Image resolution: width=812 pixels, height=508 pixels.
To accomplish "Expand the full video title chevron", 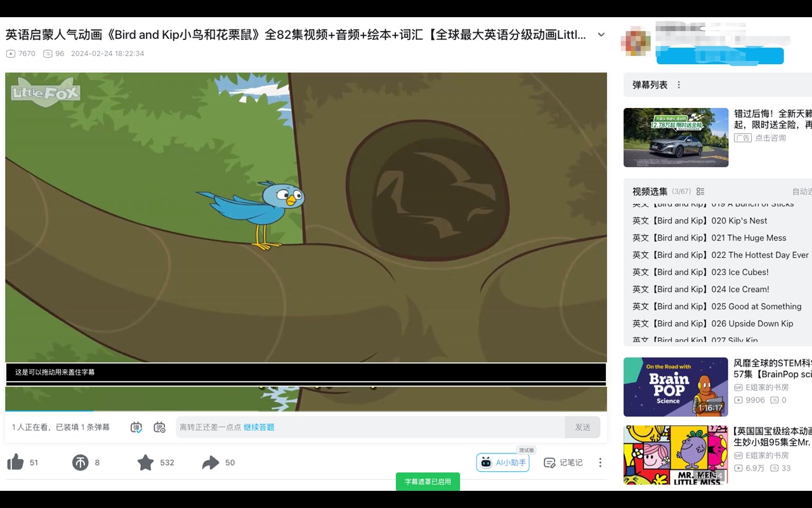I will coord(601,35).
